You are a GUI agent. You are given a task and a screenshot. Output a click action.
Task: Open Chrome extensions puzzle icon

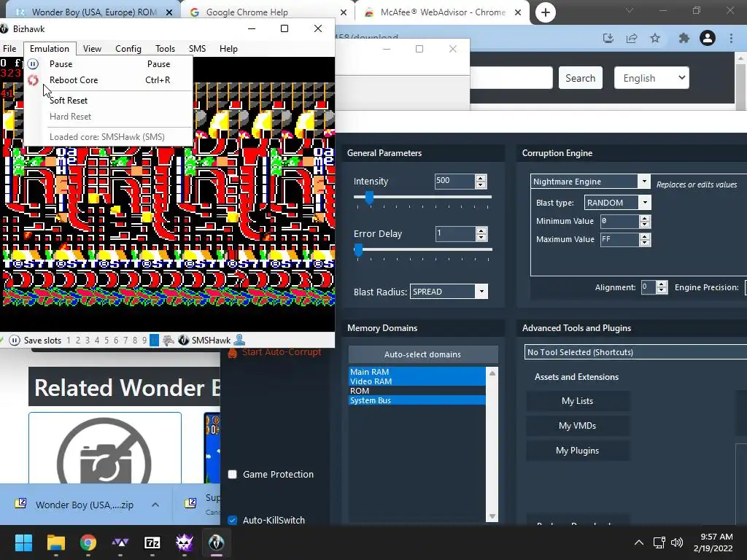[x=684, y=38]
